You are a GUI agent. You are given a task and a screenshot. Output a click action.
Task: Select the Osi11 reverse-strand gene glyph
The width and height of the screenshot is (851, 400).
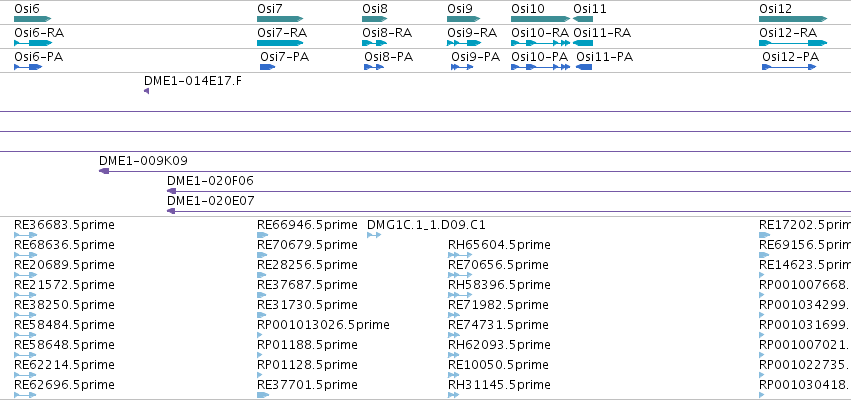tap(583, 19)
